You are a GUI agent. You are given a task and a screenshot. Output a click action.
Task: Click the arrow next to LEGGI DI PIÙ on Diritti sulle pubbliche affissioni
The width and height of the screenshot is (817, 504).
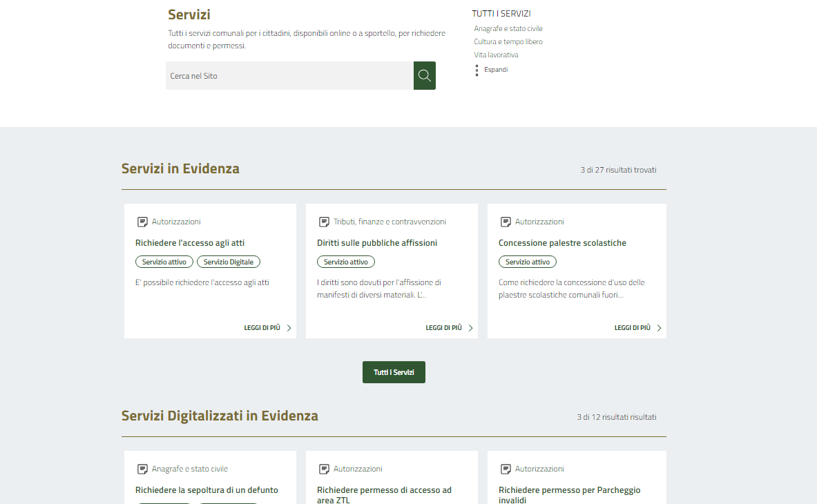(471, 328)
